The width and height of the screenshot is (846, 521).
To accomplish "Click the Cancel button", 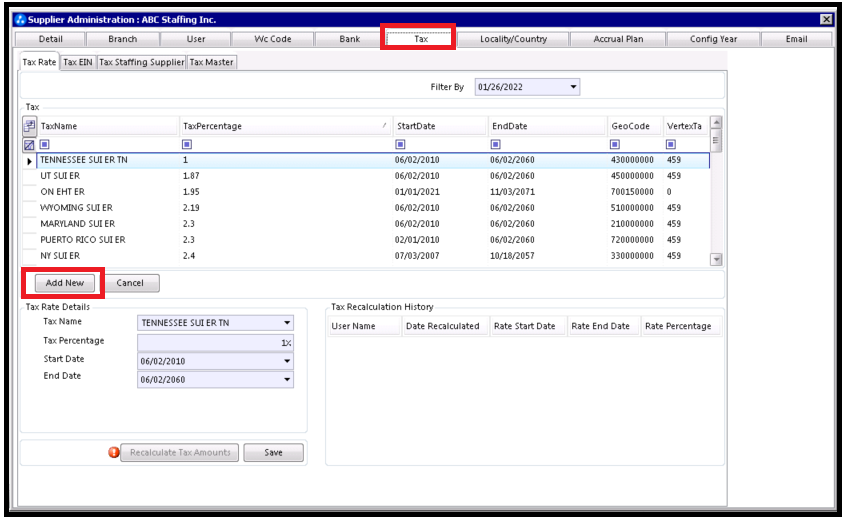I will pos(130,283).
